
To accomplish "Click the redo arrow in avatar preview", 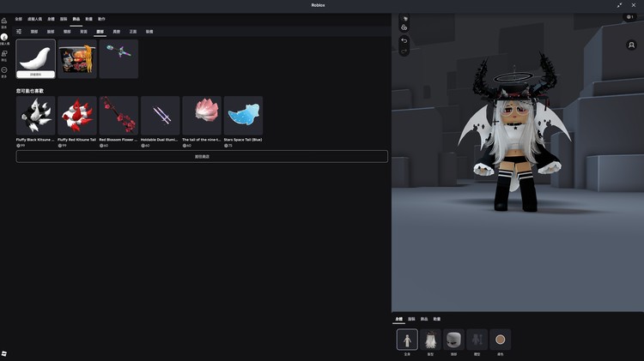I will [x=404, y=51].
